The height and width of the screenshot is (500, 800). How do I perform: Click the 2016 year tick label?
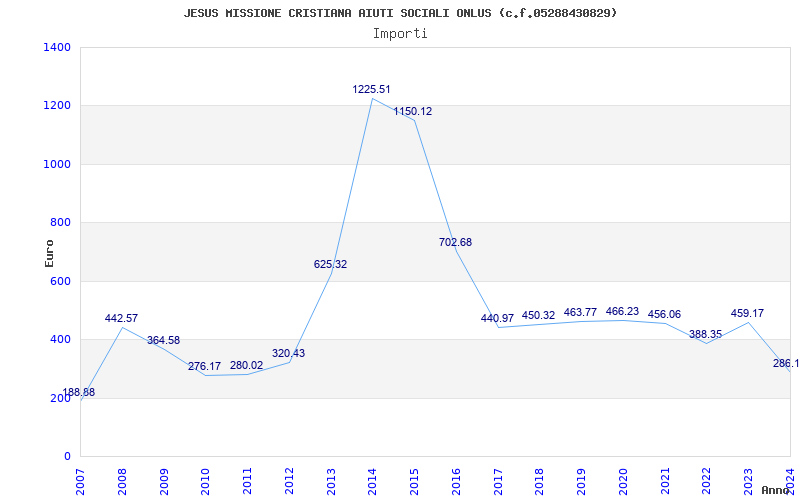456,481
